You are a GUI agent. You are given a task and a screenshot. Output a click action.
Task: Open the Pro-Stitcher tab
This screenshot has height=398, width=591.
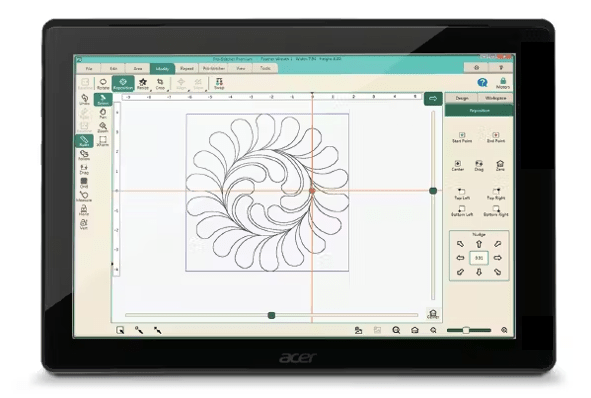pos(214,69)
